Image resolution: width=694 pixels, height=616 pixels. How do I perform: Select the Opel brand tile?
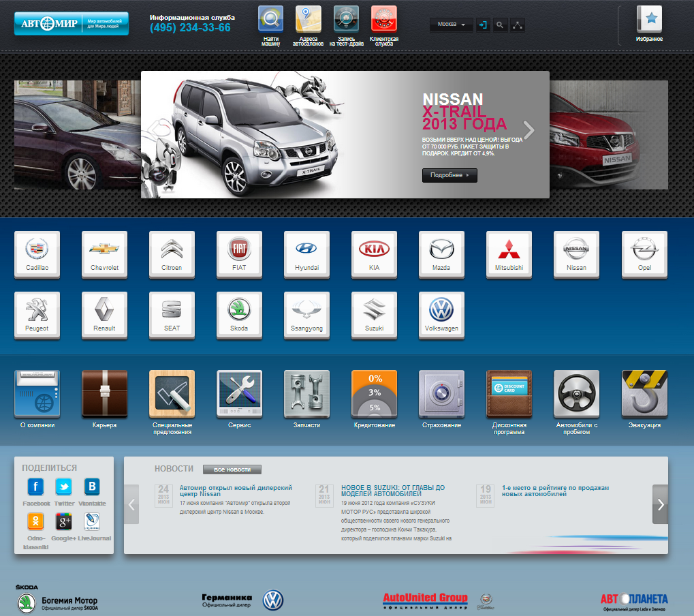644,255
